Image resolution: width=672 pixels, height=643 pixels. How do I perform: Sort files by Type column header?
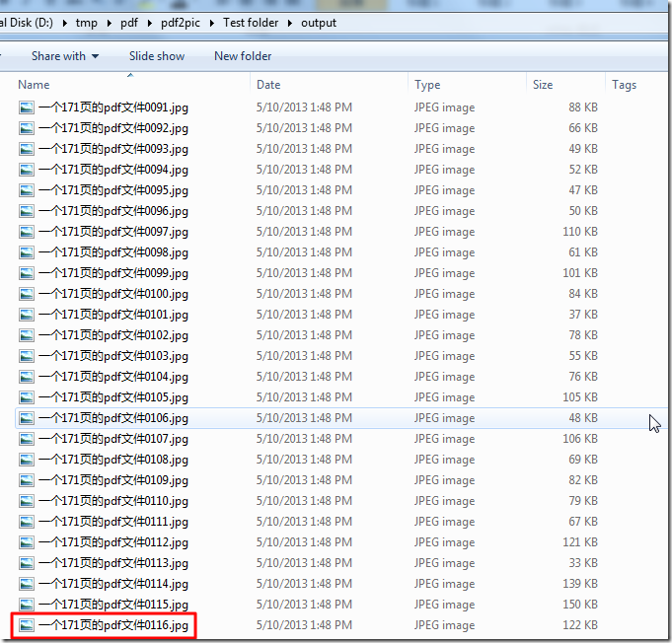[427, 85]
